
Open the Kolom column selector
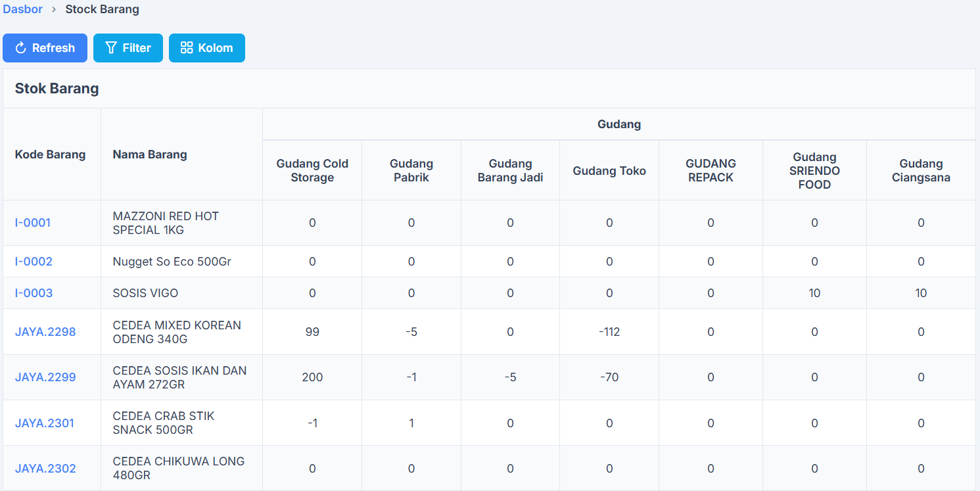[207, 48]
